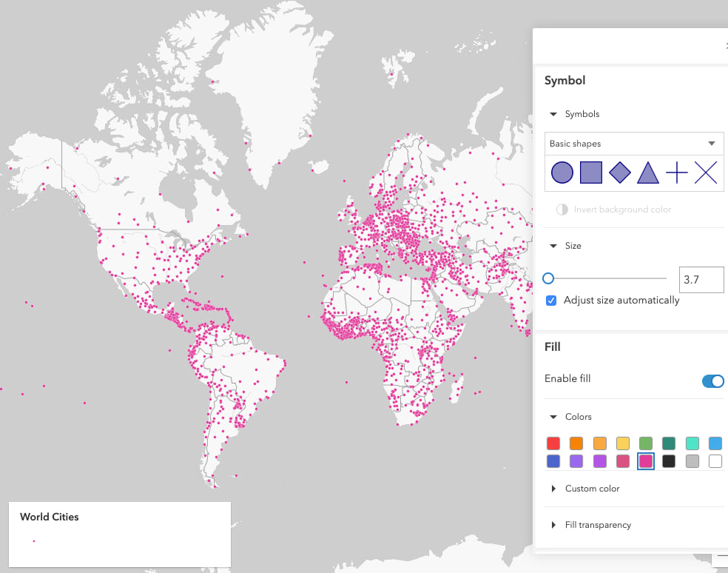Screen dimensions: 728x573
Task: Choose the lavender purple fill color swatch
Action: tap(576, 461)
